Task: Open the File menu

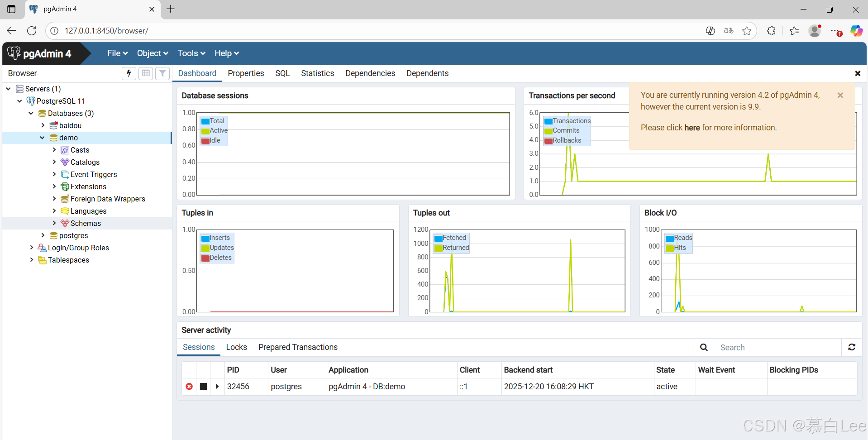Action: point(117,53)
